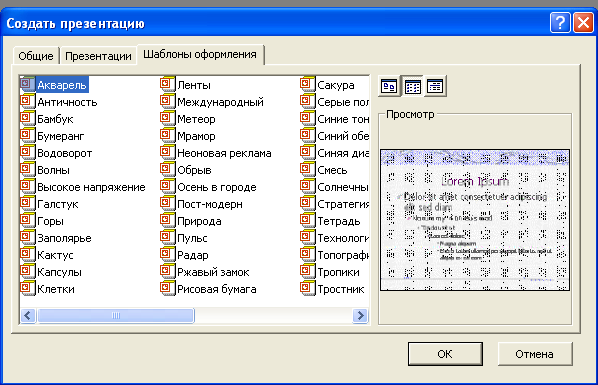The height and width of the screenshot is (385, 598).
Task: Open the Общие tab
Action: coord(36,56)
